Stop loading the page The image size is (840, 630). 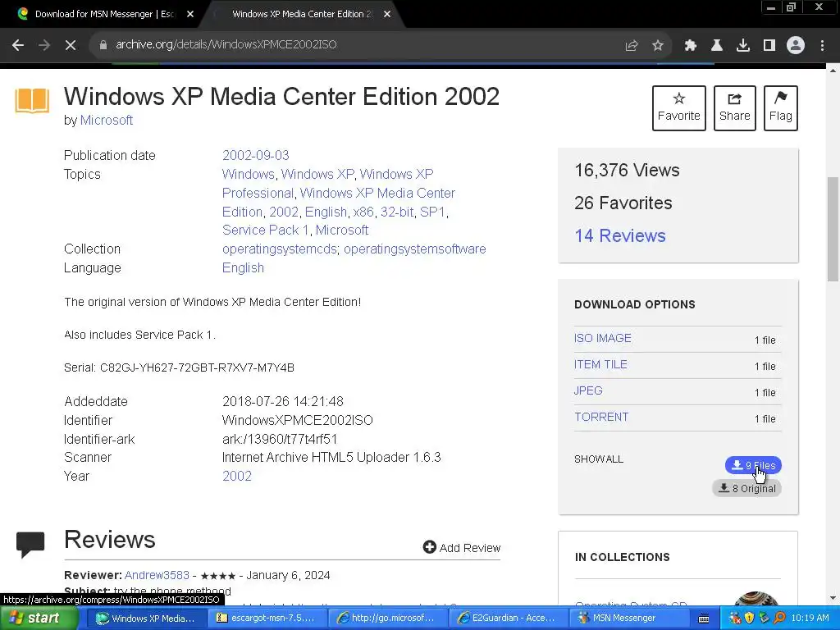(71, 45)
